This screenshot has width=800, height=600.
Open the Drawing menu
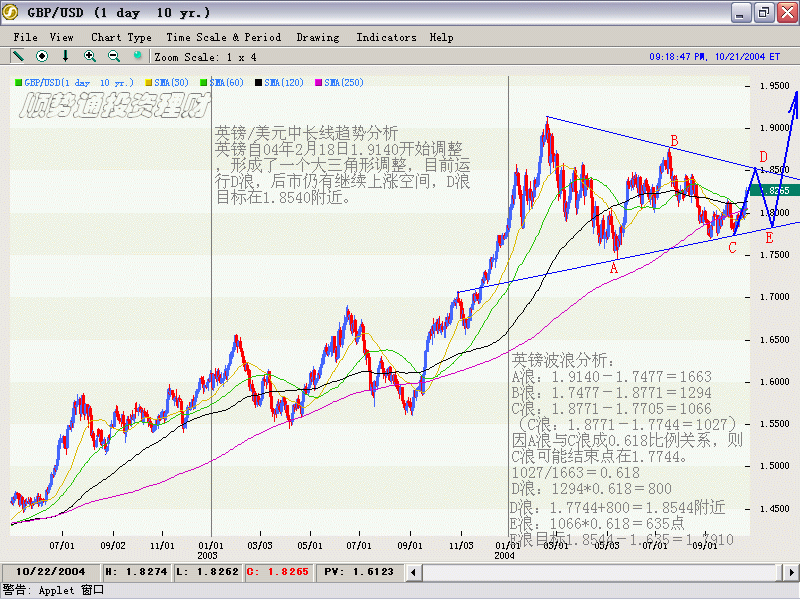(x=318, y=37)
